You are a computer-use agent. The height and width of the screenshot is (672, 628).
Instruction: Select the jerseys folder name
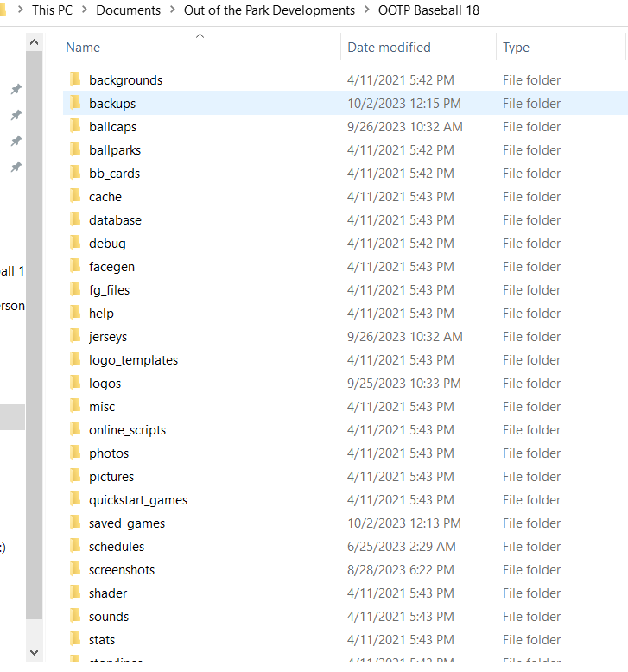[x=108, y=336]
